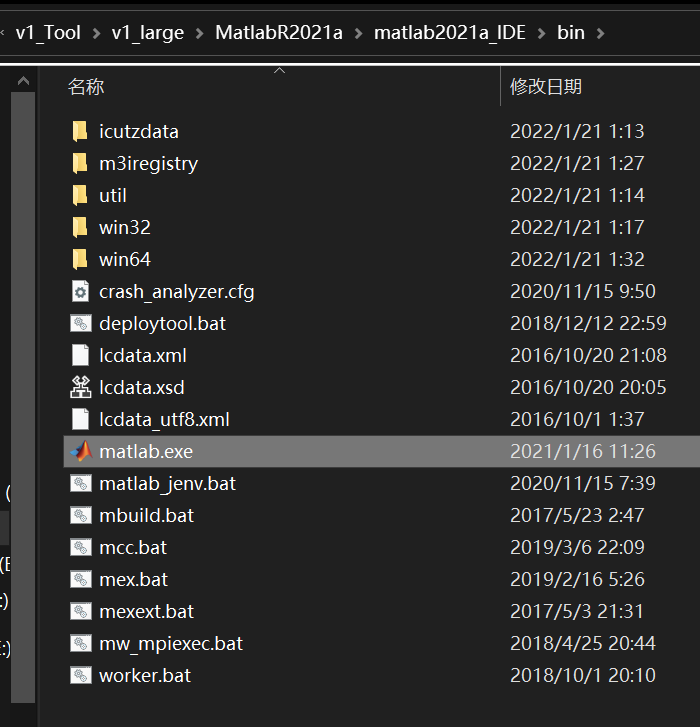The width and height of the screenshot is (700, 727).
Task: Go to MatlabR2021a breadcrumb folder
Action: (x=279, y=33)
